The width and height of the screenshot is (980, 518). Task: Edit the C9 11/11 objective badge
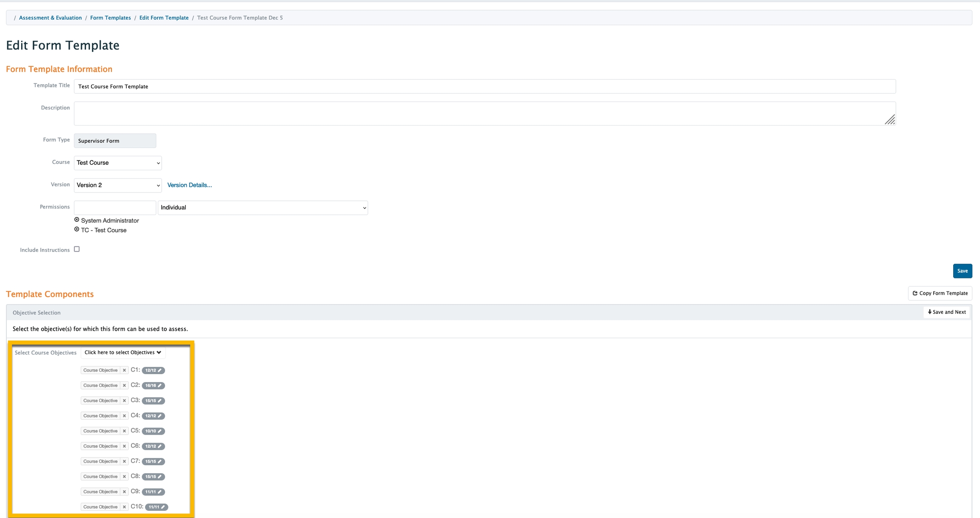[x=153, y=492]
